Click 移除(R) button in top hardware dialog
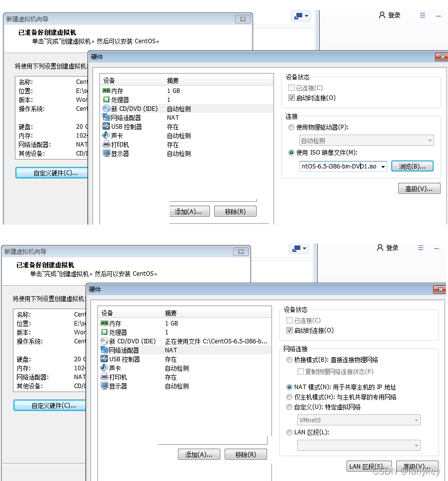448x481 pixels. click(x=235, y=211)
